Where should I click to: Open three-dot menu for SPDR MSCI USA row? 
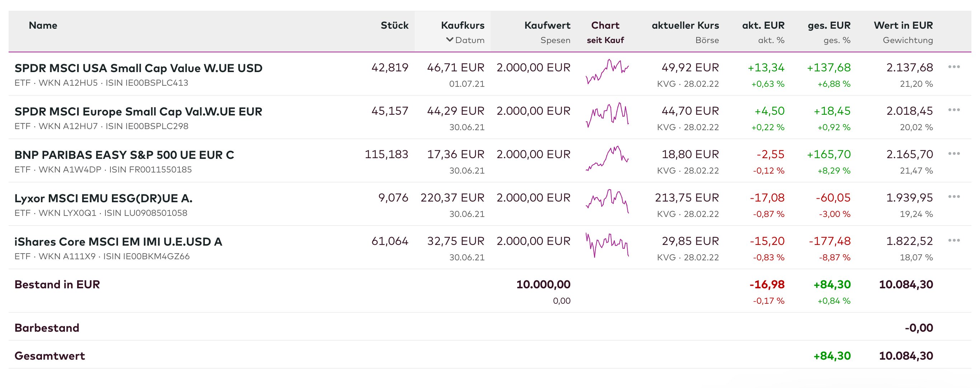point(954,67)
